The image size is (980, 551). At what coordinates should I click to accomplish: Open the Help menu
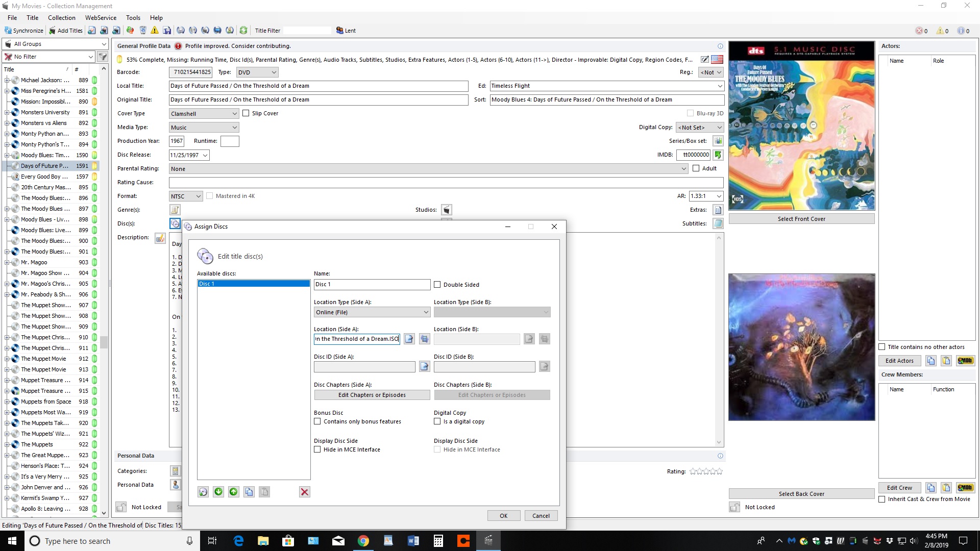pyautogui.click(x=156, y=17)
